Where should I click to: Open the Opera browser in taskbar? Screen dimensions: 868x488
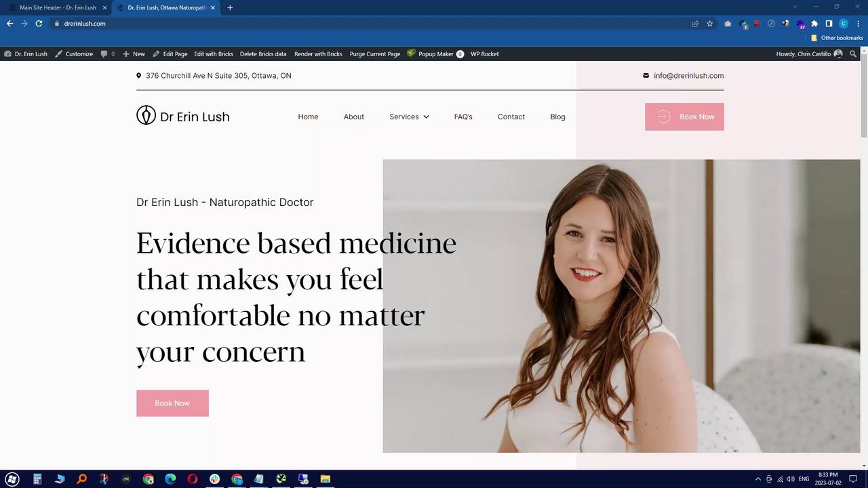[x=193, y=479]
